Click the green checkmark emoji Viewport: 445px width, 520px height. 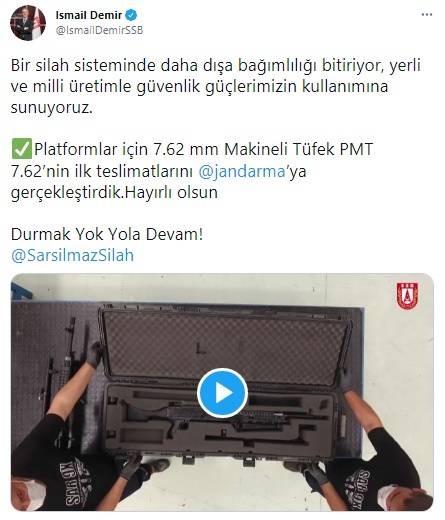pyautogui.click(x=22, y=149)
